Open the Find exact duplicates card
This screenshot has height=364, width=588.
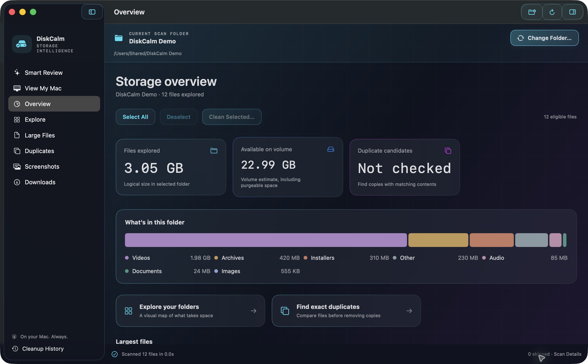click(346, 311)
